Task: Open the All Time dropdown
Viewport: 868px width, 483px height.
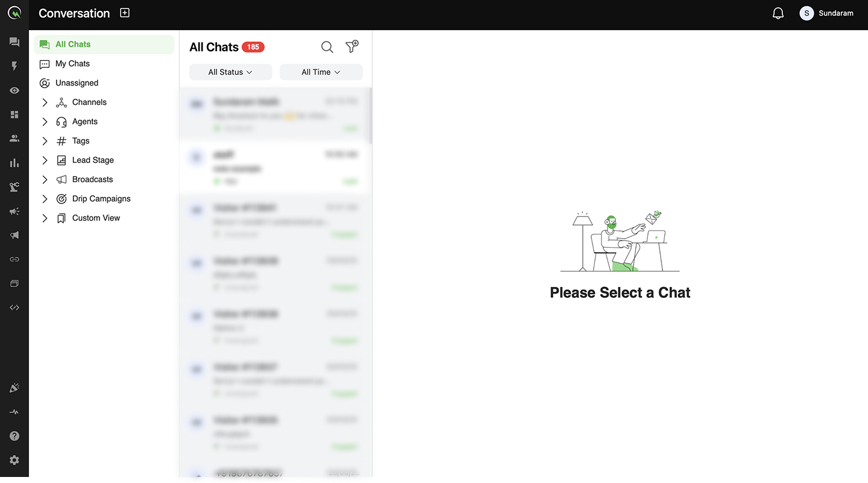Action: click(x=321, y=72)
